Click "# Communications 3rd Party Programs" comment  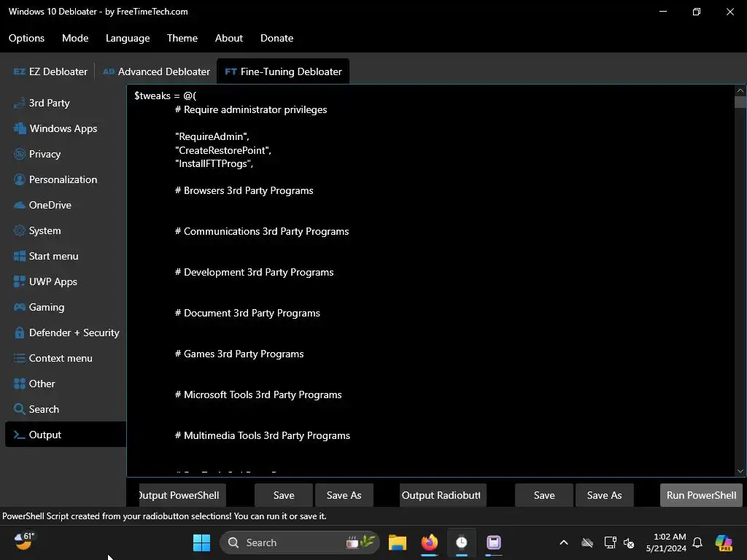262,231
